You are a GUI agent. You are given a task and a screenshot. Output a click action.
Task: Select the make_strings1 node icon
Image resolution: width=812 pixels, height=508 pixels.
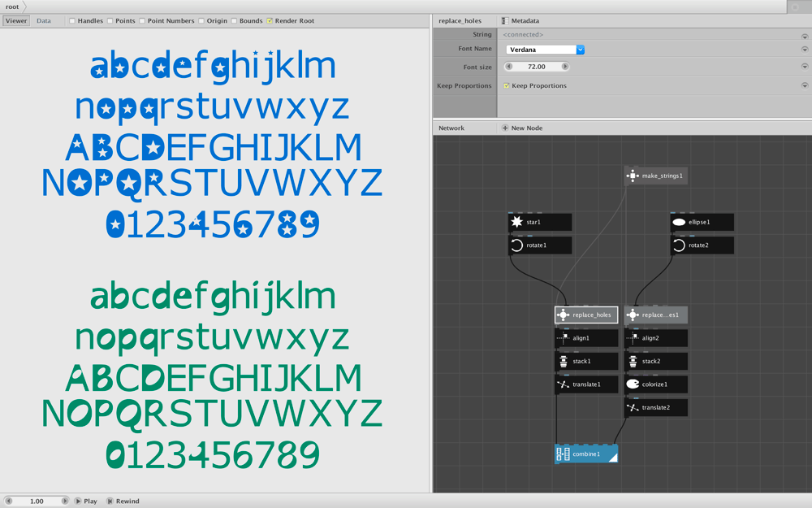click(633, 176)
